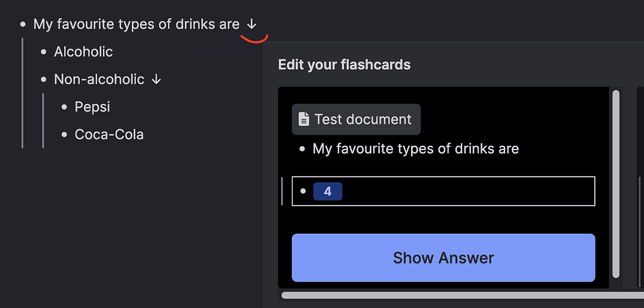Click the blue "4" badge in the flashcard
The width and height of the screenshot is (644, 308).
328,191
